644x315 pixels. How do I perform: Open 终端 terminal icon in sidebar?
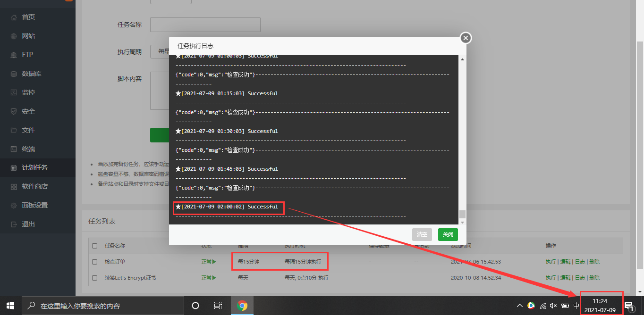coord(14,149)
